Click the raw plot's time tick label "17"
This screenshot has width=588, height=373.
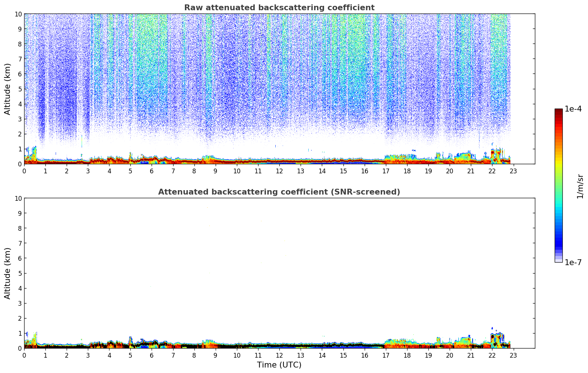(386, 171)
